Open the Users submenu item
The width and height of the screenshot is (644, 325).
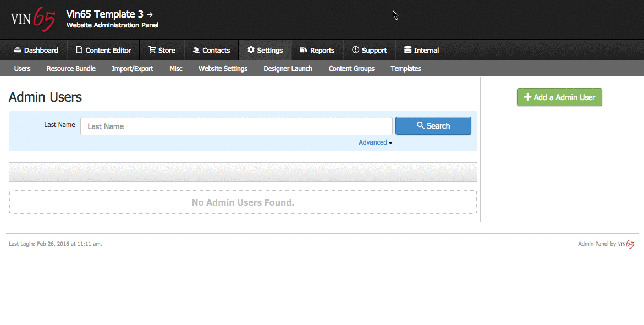[x=22, y=69]
